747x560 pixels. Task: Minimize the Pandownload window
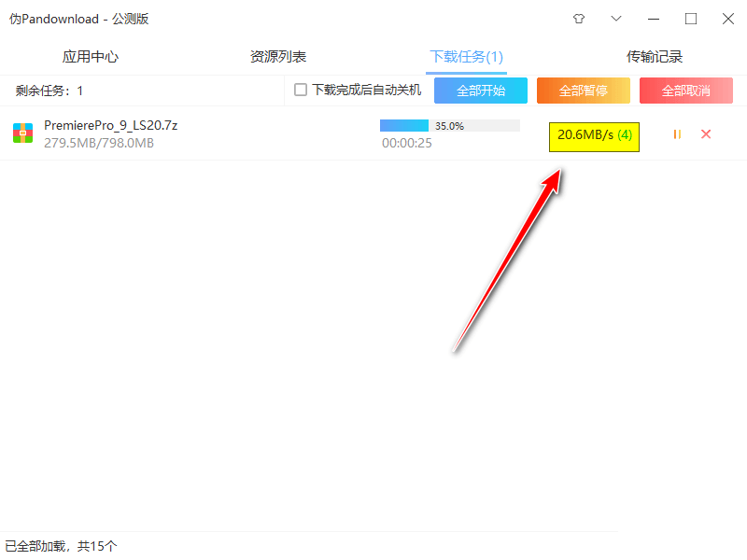[653, 19]
